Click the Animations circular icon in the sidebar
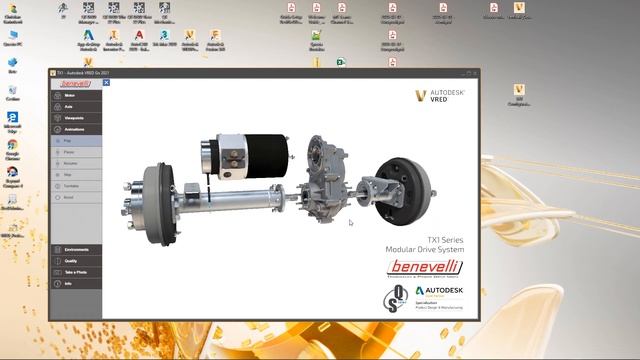 58,129
